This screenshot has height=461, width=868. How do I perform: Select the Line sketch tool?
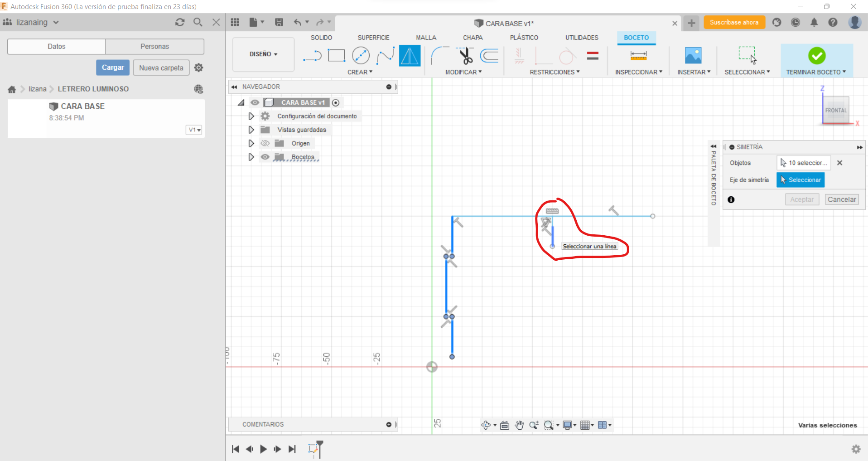click(x=312, y=56)
